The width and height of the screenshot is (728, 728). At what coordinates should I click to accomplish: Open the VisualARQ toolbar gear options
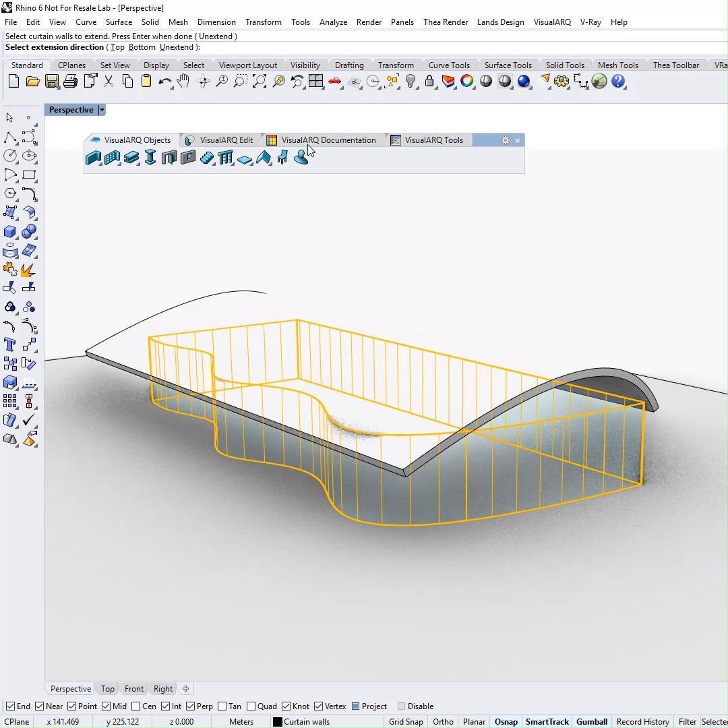tap(505, 140)
